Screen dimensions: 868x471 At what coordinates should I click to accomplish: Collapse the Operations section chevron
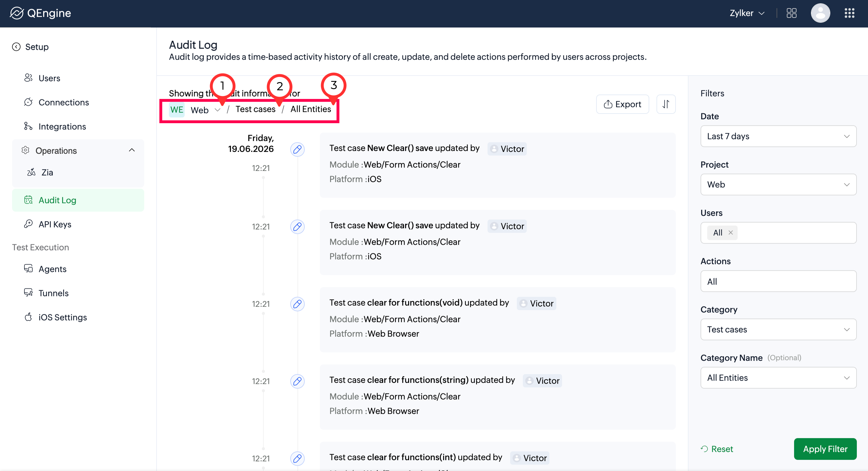coord(132,150)
